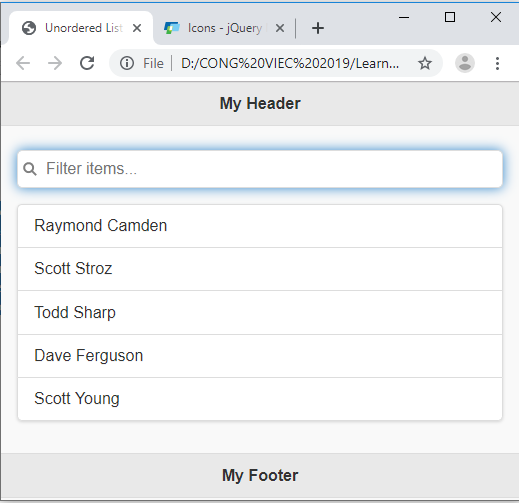Image resolution: width=519 pixels, height=503 pixels.
Task: Focus the Filter items search field
Action: (x=260, y=169)
